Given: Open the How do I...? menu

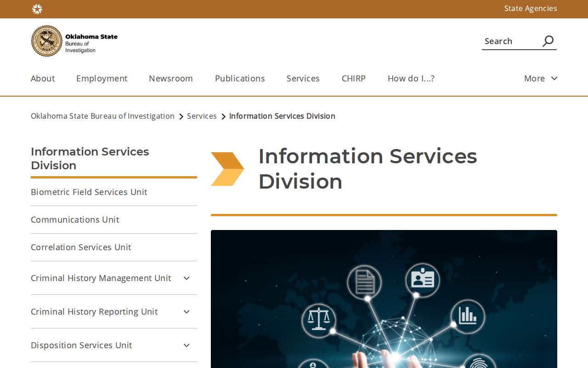Looking at the screenshot, I should 411,78.
